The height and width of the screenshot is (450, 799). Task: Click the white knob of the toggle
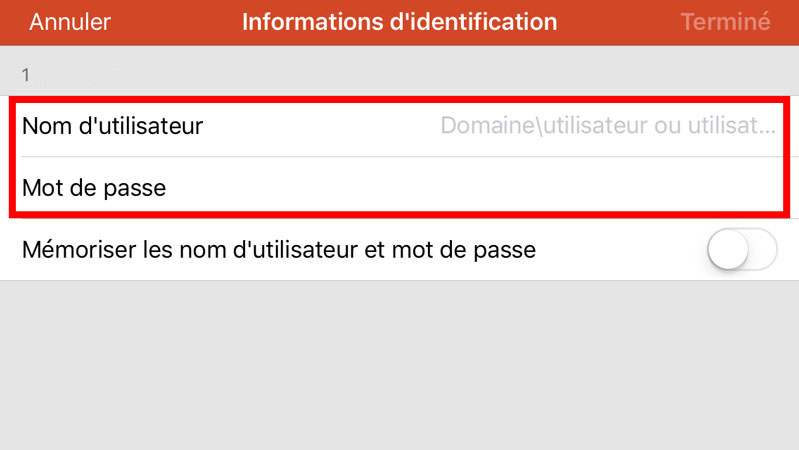(728, 250)
